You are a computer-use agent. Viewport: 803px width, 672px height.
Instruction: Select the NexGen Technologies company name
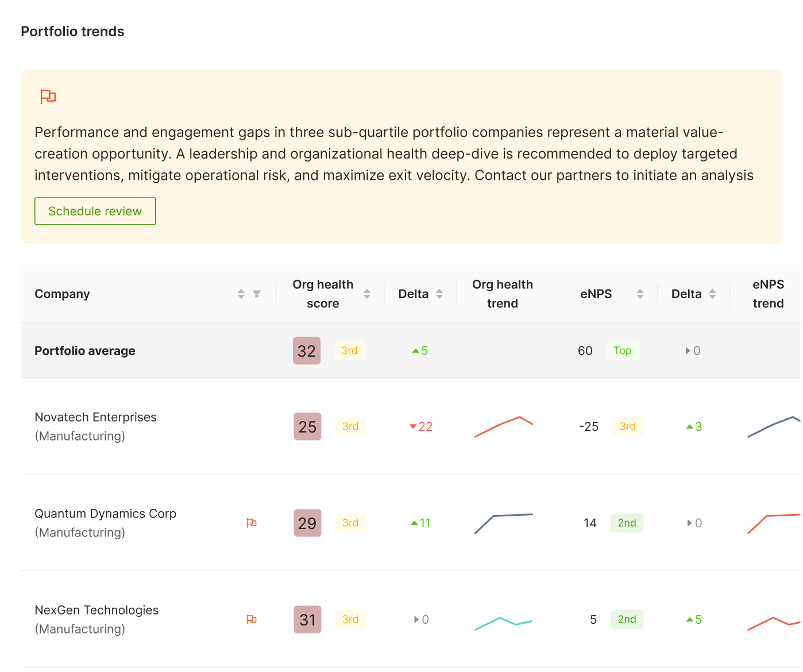[x=96, y=610]
